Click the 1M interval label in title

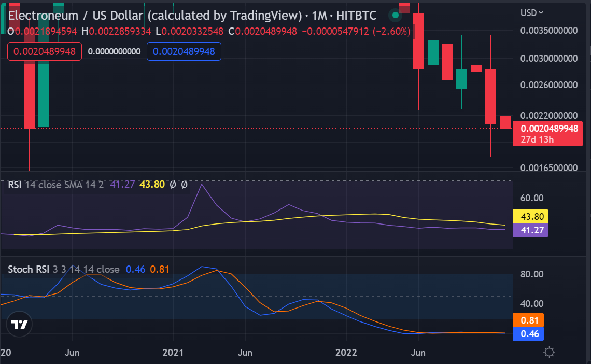tap(319, 16)
